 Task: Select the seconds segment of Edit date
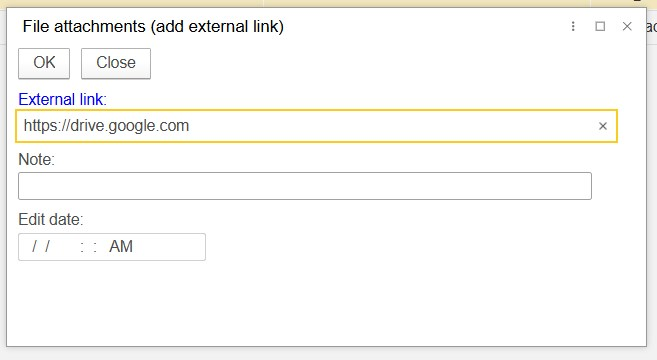pos(101,246)
